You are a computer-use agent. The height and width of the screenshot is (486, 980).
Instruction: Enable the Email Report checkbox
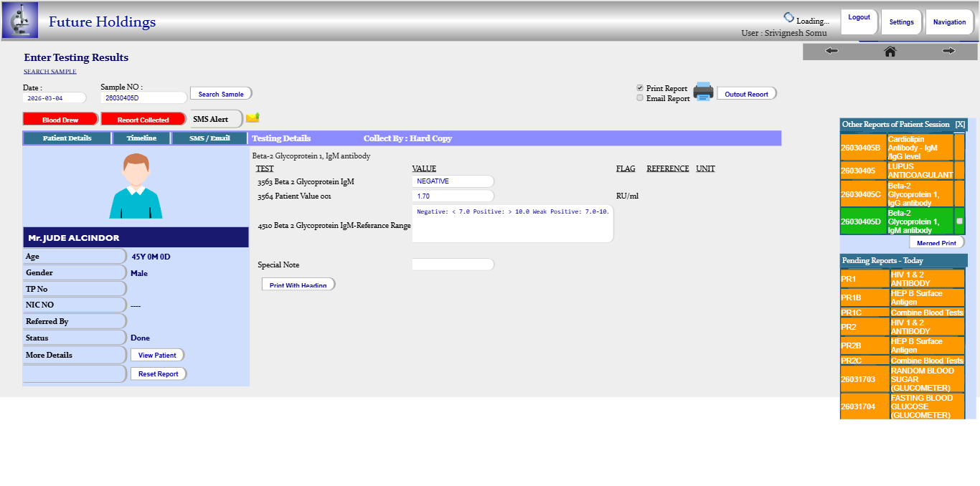[x=640, y=98]
